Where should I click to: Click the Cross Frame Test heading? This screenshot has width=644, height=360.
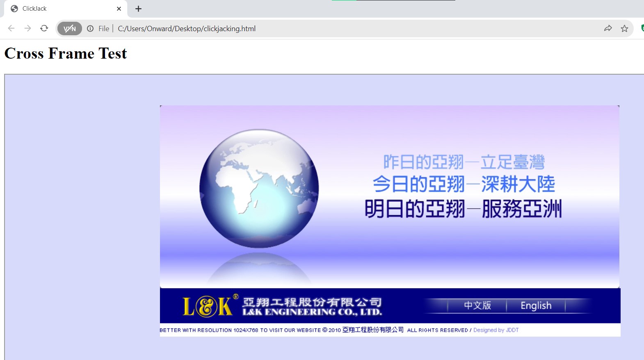pos(66,53)
